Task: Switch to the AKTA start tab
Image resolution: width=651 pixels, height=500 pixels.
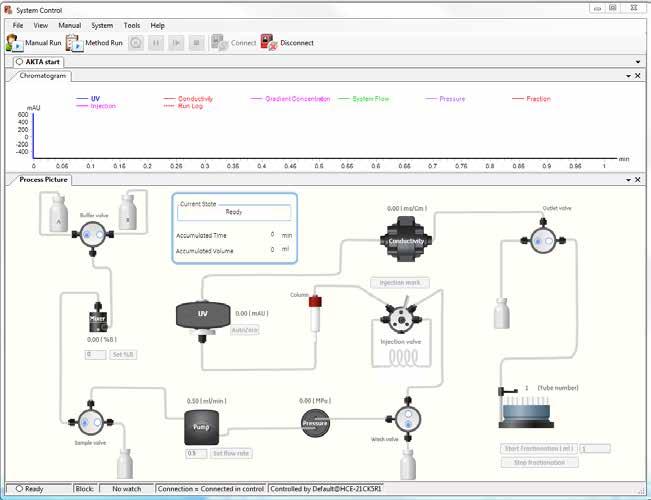Action: [x=38, y=62]
